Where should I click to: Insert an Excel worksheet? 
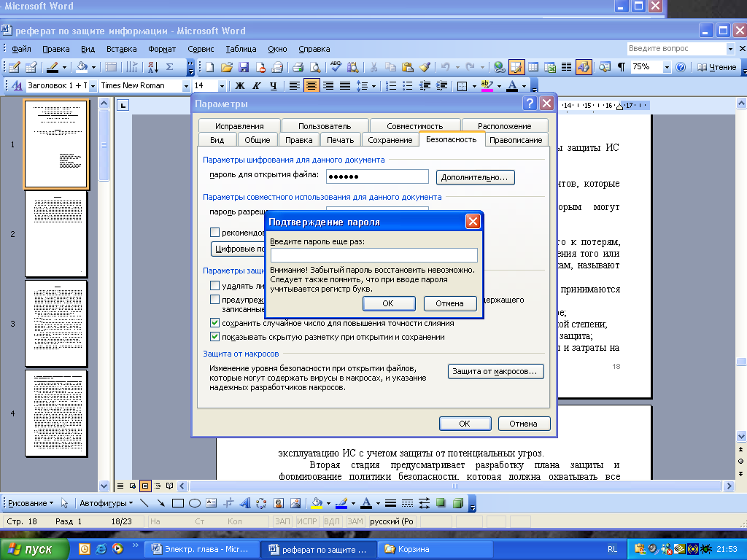point(550,67)
